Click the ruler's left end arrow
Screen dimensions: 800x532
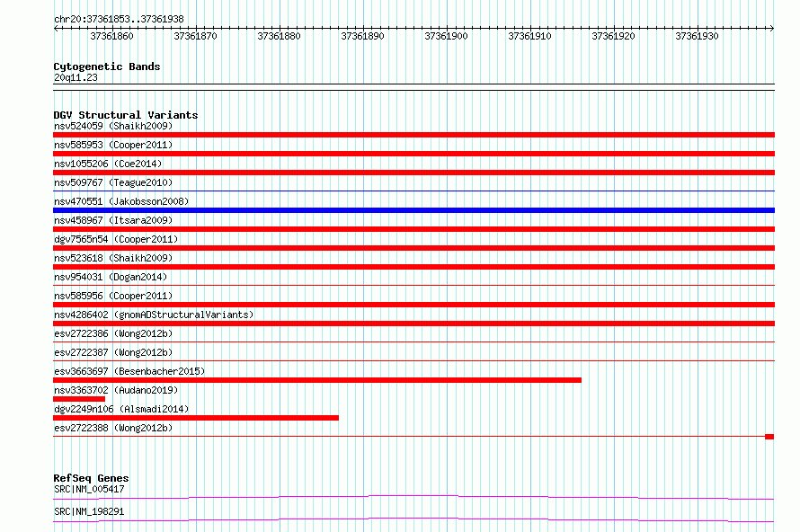(x=56, y=29)
